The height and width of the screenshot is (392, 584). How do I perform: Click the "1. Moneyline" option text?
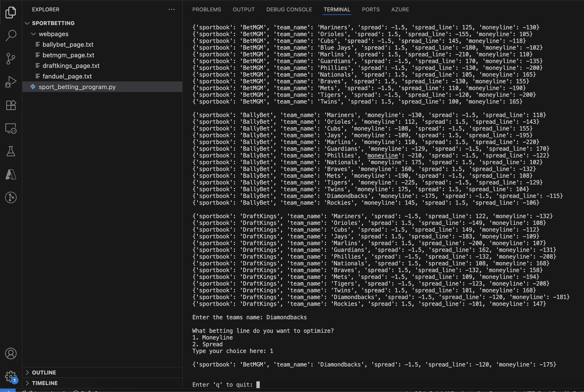212,337
